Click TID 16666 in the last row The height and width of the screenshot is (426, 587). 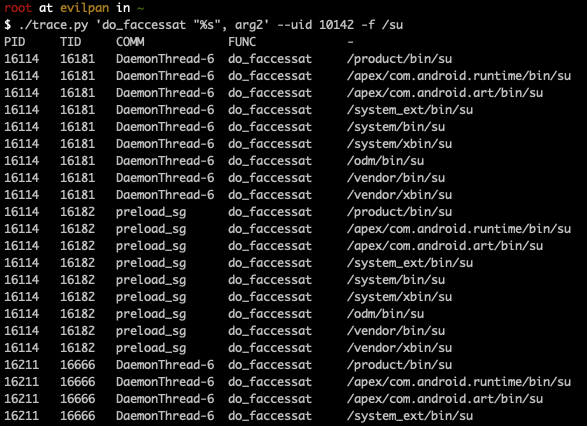[77, 416]
